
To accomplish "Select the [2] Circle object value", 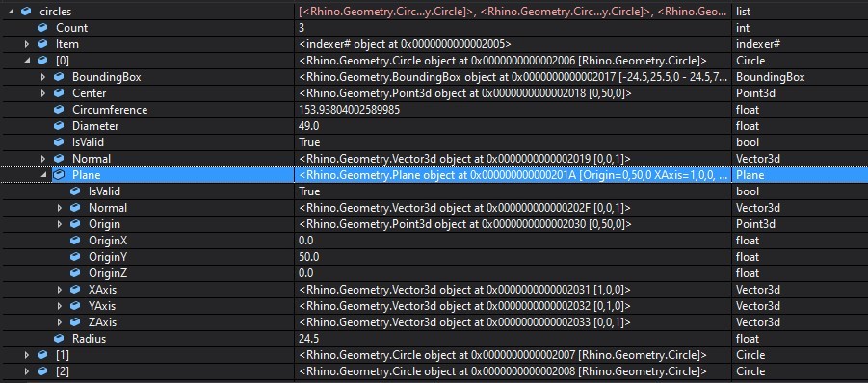I will pyautogui.click(x=503, y=371).
